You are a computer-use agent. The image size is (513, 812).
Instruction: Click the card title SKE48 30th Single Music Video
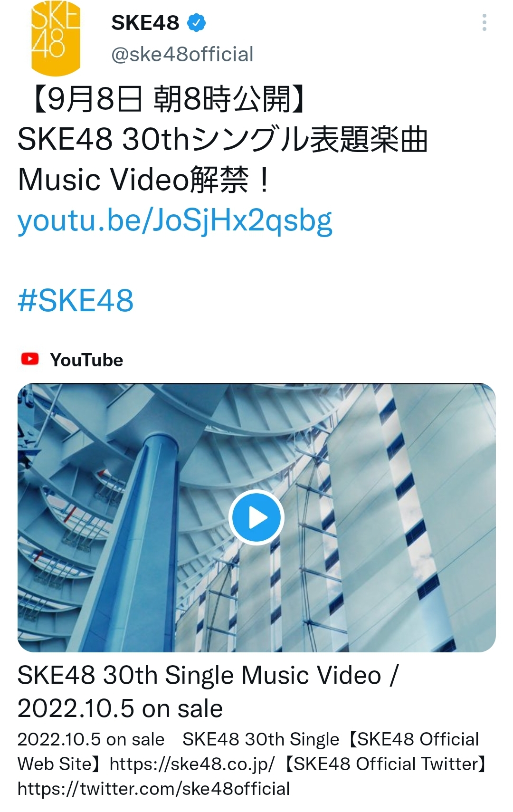tap(199, 675)
